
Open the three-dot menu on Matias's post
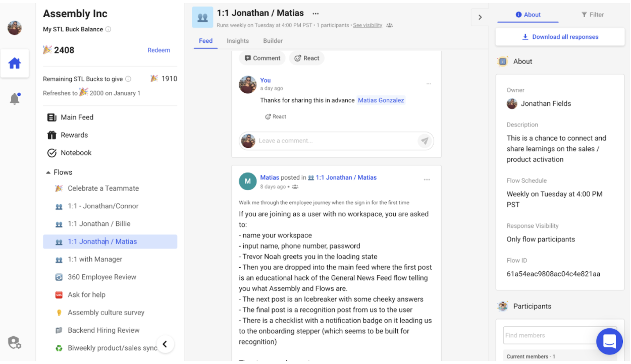point(427,179)
